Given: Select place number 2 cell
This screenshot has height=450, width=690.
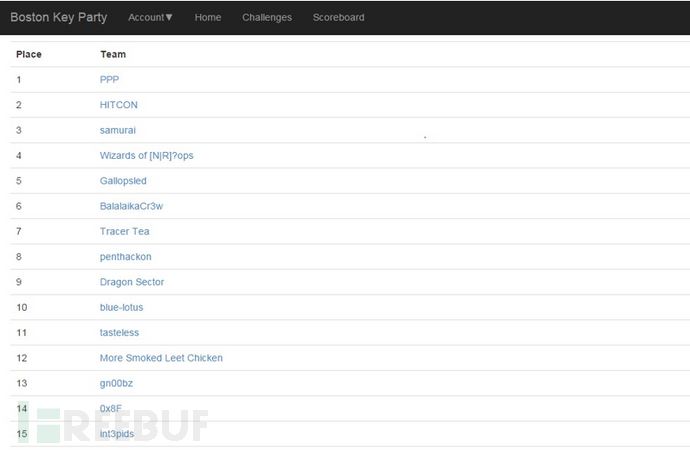Looking at the screenshot, I should point(18,105).
